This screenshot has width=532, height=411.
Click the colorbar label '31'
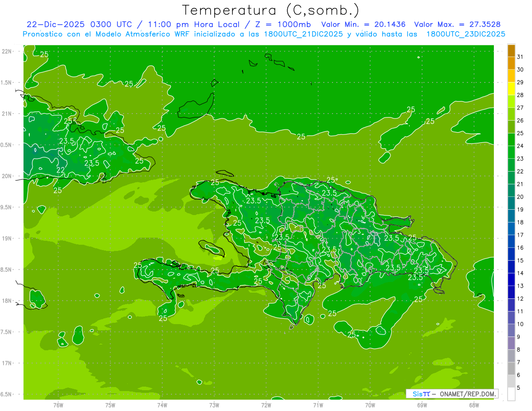click(520, 57)
